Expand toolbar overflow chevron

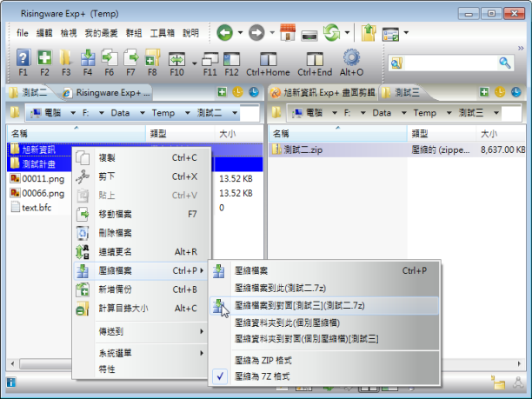pos(521,49)
